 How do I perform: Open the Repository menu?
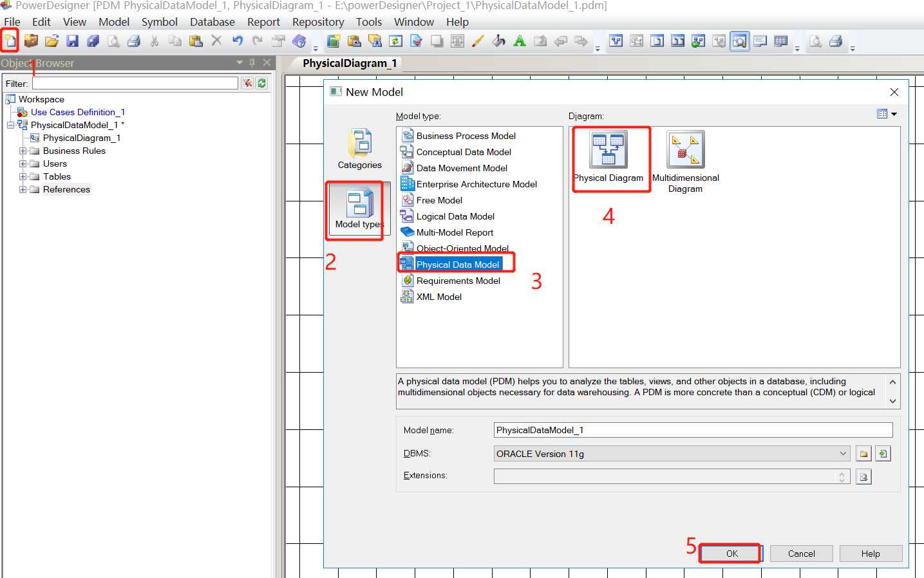click(318, 22)
